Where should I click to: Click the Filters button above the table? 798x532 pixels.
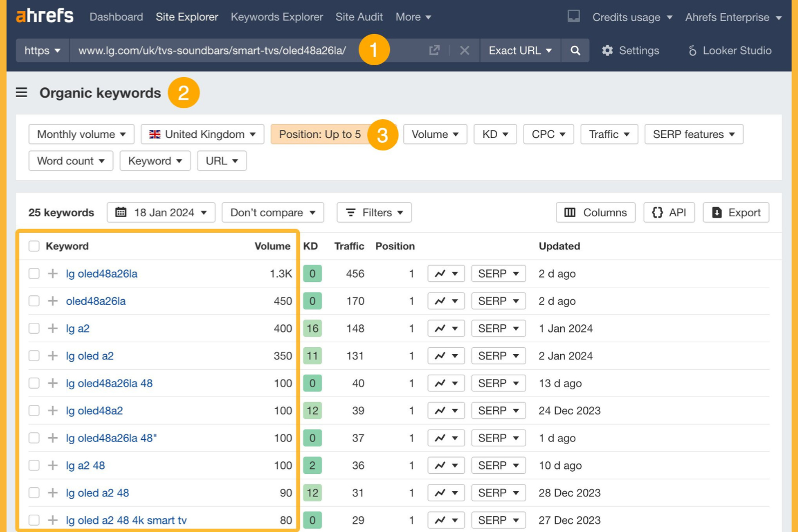[x=374, y=212]
